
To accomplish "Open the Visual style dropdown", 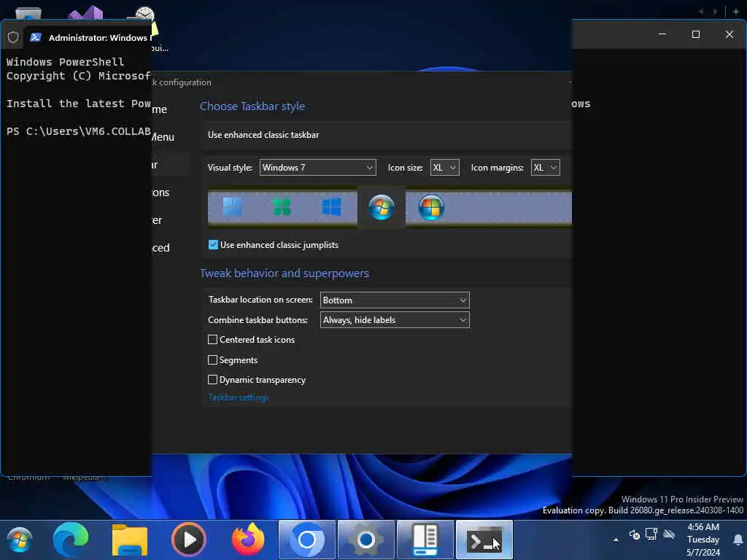I will (318, 168).
